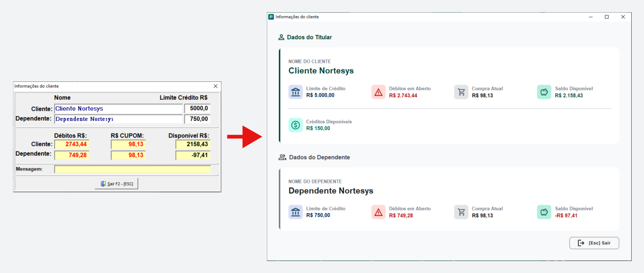644x273 pixels.
Task: Click the Cliente name field with Cliente Nortesys
Action: click(x=118, y=109)
